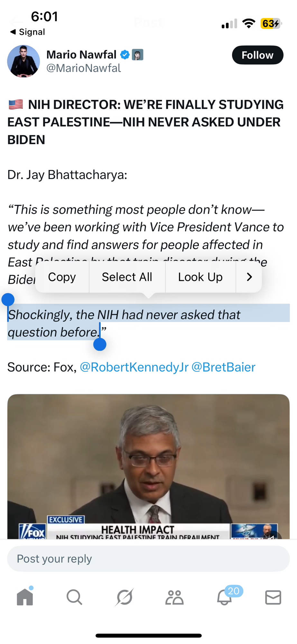Choose Copy in the selection menu
This screenshot has height=644, width=297.
(x=62, y=277)
